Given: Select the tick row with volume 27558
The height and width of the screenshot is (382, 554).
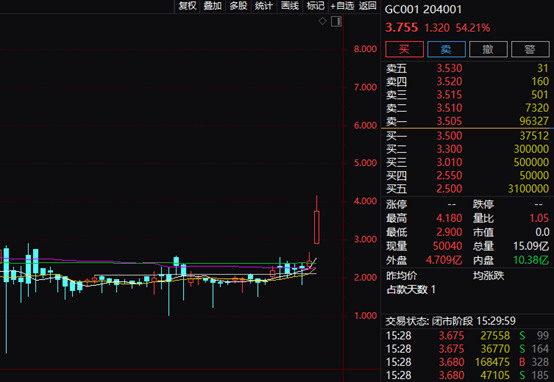Looking at the screenshot, I should (467, 335).
